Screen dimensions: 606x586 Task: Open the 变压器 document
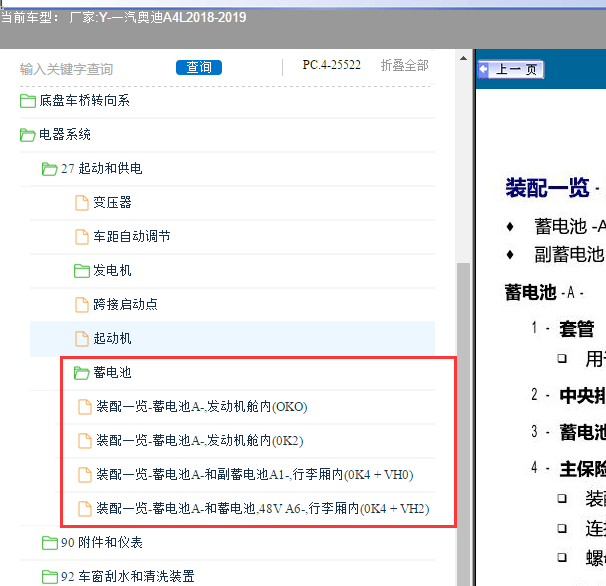pyautogui.click(x=112, y=203)
